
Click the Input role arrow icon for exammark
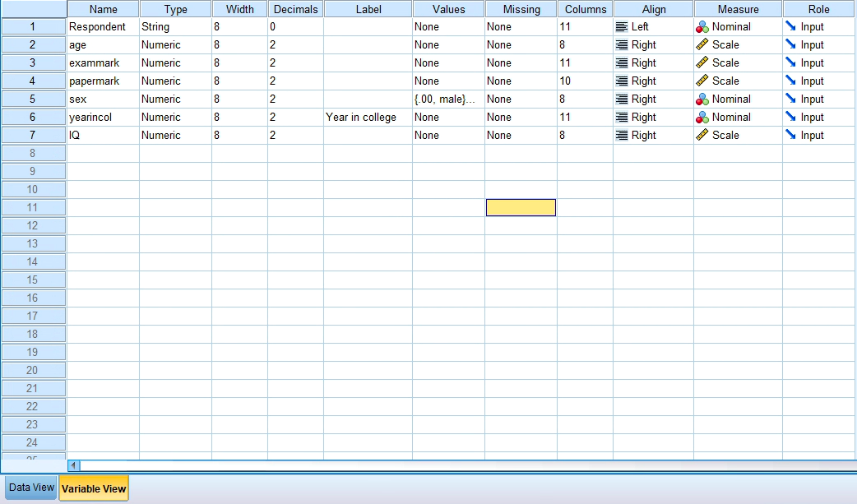(x=790, y=62)
